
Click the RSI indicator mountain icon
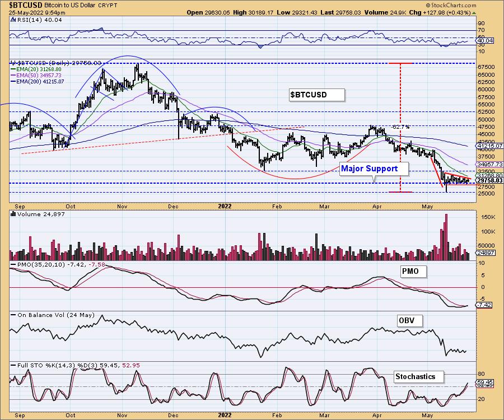pyautogui.click(x=13, y=20)
